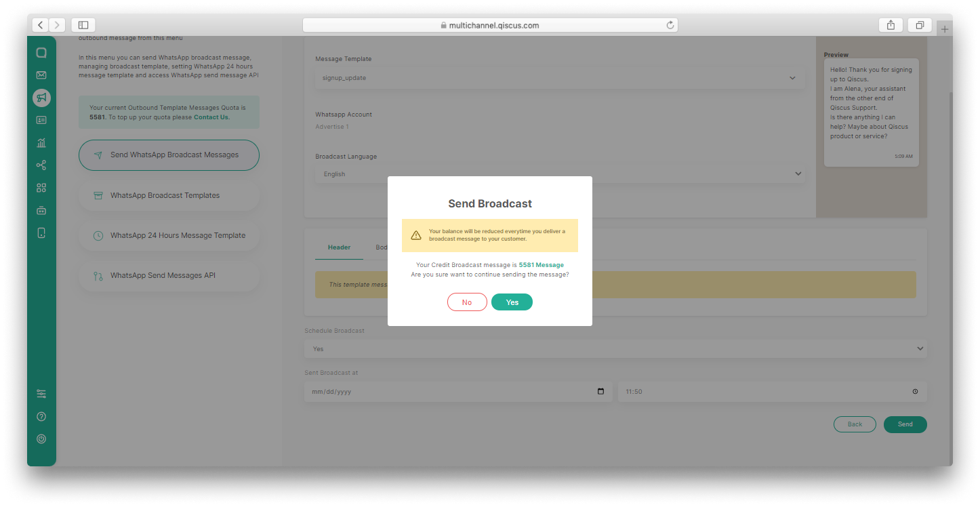Open the integrations share icon

(41, 165)
